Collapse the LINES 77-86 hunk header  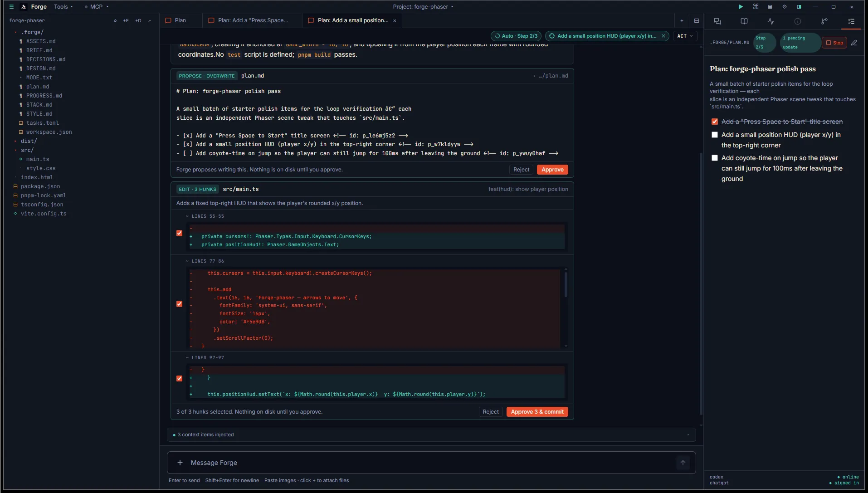[205, 261]
